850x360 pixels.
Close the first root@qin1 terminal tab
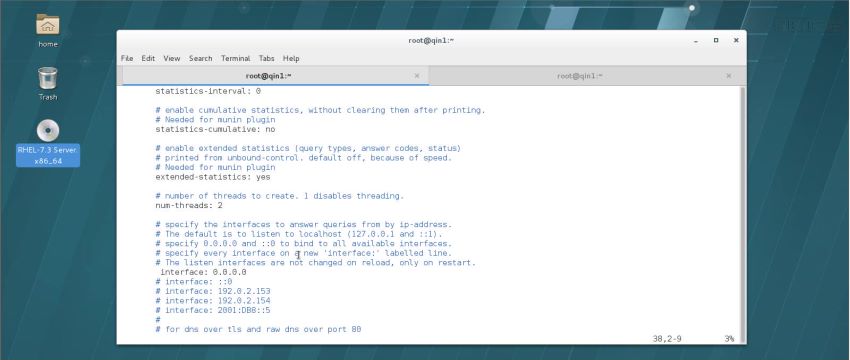click(x=416, y=76)
